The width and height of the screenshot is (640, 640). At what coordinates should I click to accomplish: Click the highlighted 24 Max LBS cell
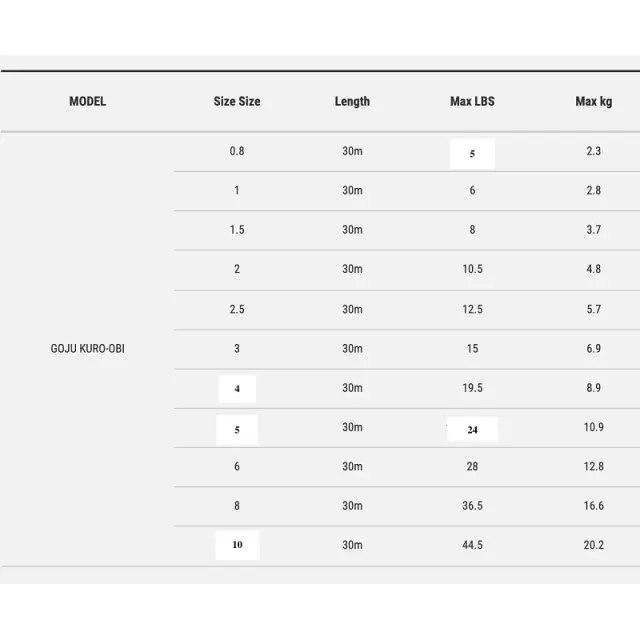472,429
